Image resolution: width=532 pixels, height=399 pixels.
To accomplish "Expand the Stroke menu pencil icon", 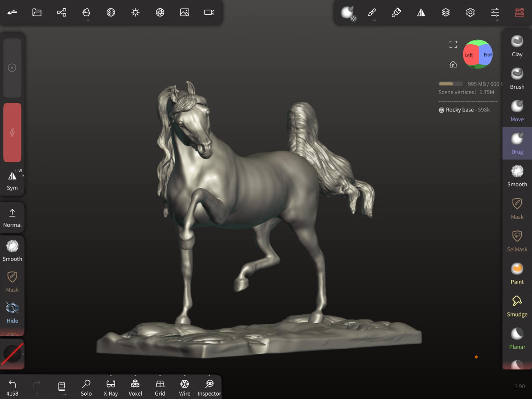I will coord(372,13).
